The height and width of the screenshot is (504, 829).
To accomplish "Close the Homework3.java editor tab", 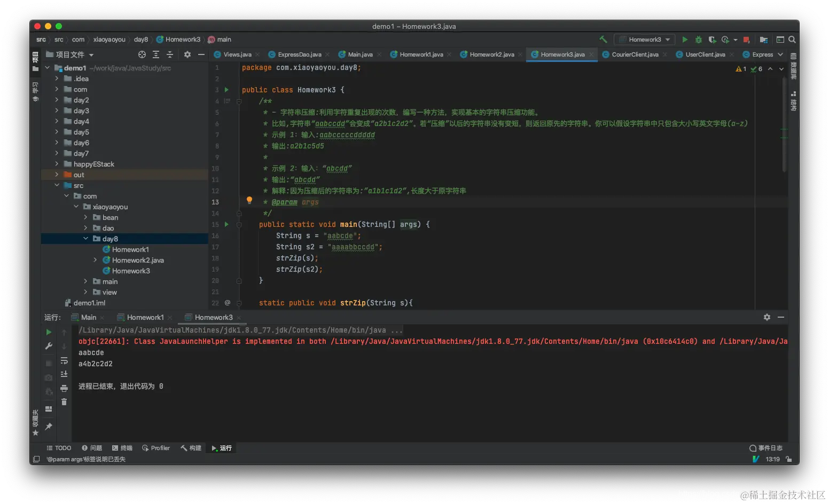I will click(x=591, y=54).
